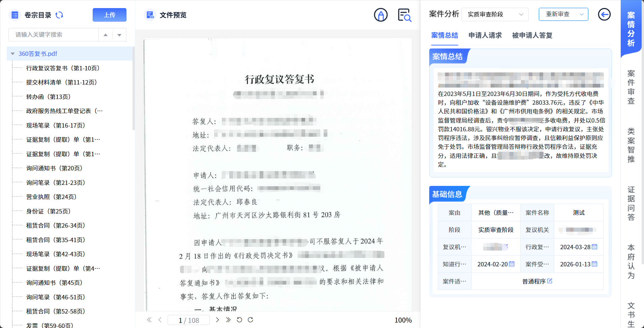Click the edit icon next to 普通程序
This screenshot has height=328, width=644.
[x=550, y=281]
